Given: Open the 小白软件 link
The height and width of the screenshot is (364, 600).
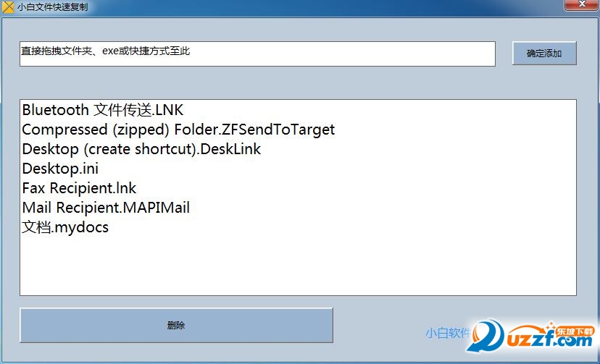Looking at the screenshot, I should click(x=447, y=333).
